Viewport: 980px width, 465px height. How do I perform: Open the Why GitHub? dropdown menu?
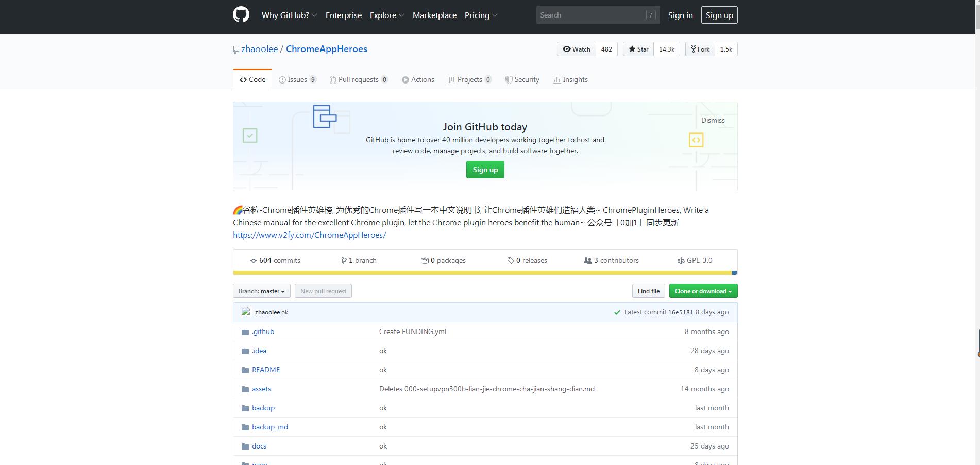(x=289, y=15)
